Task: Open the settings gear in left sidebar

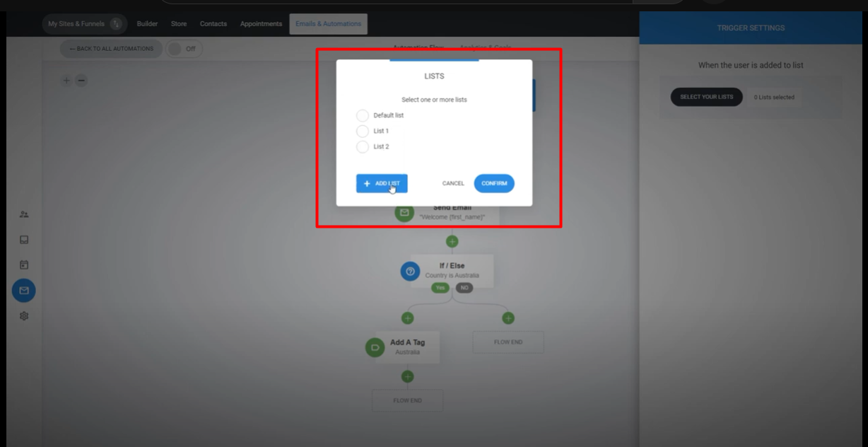Action: [24, 316]
